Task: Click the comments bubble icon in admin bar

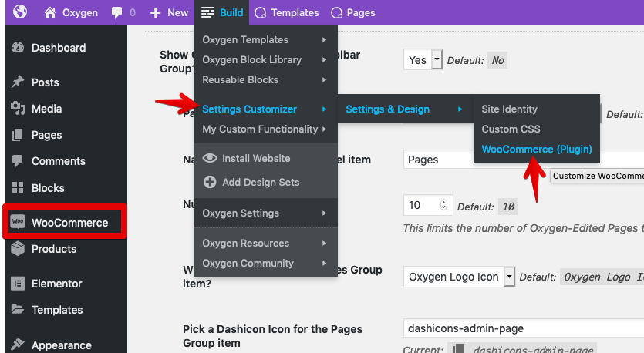Action: click(116, 13)
